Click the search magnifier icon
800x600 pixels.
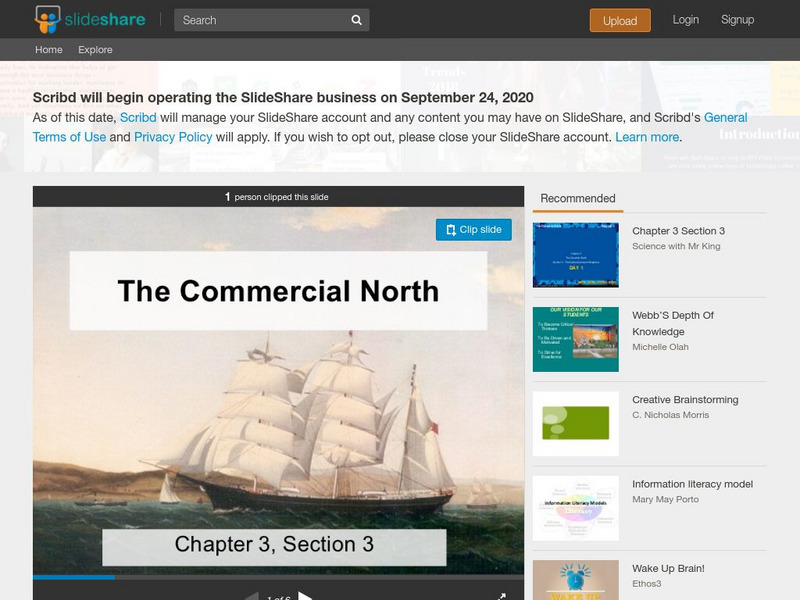point(357,20)
